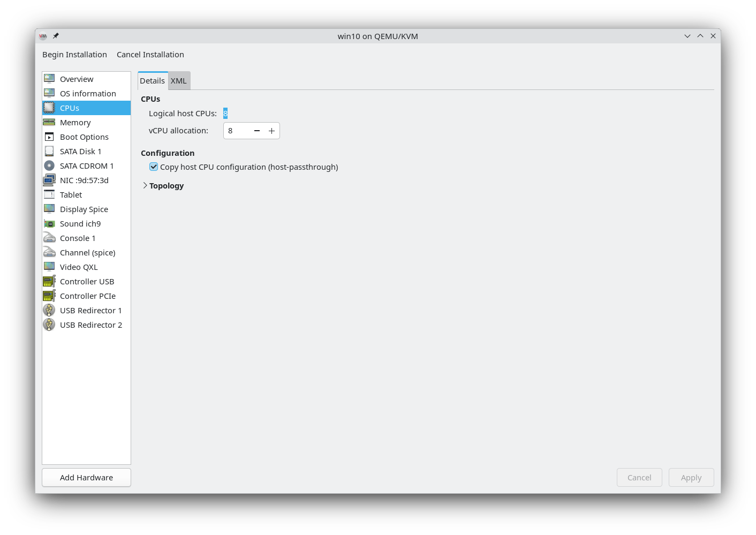Image resolution: width=756 pixels, height=535 pixels.
Task: Select the Sound ich9 card icon
Action: tap(49, 224)
